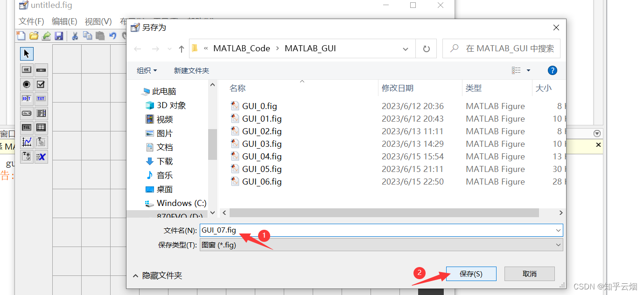Create a folder via 新建文件夹
644x295 pixels.
[191, 70]
